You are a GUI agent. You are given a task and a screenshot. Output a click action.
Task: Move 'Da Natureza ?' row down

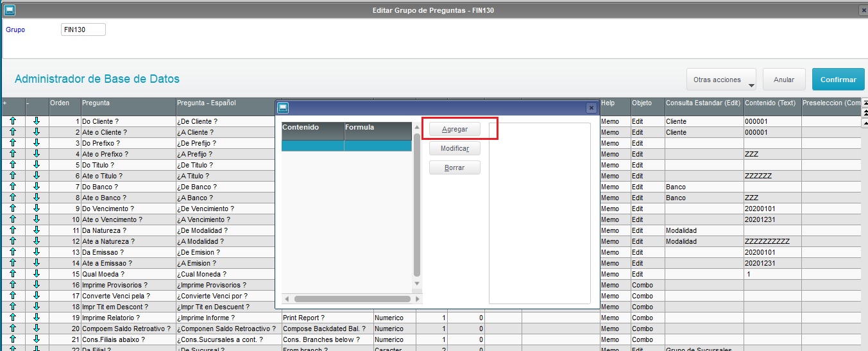click(x=37, y=230)
